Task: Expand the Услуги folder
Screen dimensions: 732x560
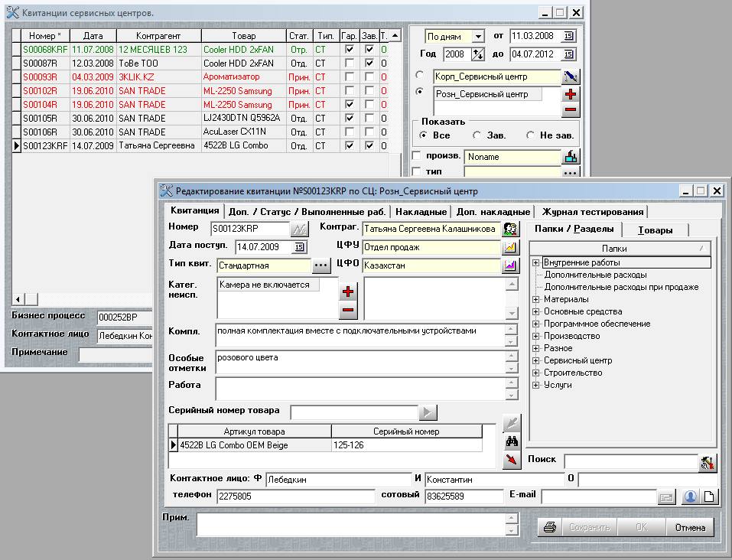Action: (x=536, y=385)
